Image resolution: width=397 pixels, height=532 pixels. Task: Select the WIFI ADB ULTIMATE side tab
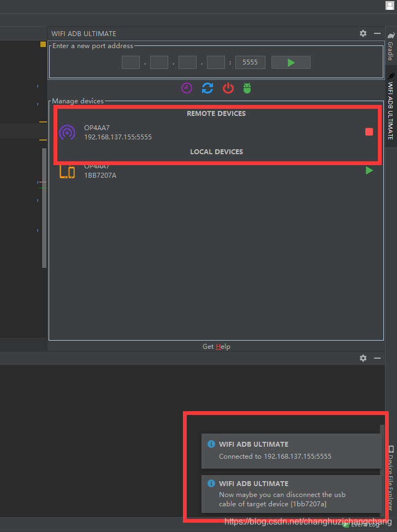[x=391, y=106]
